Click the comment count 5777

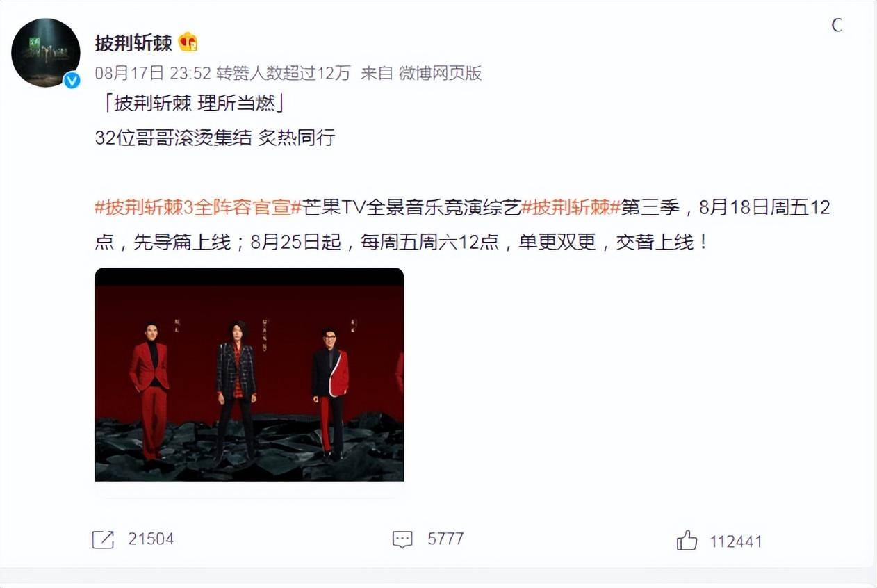point(445,539)
